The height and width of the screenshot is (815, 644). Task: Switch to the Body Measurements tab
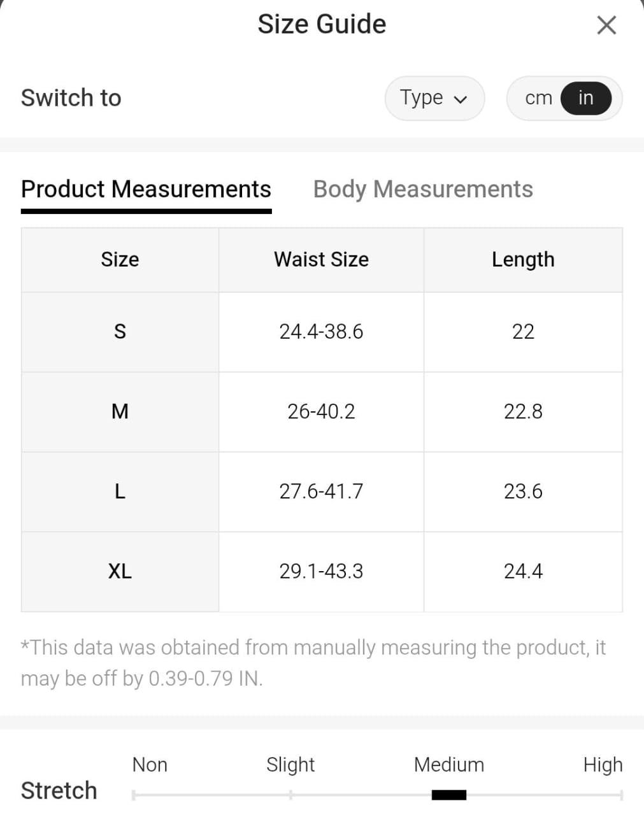point(423,189)
